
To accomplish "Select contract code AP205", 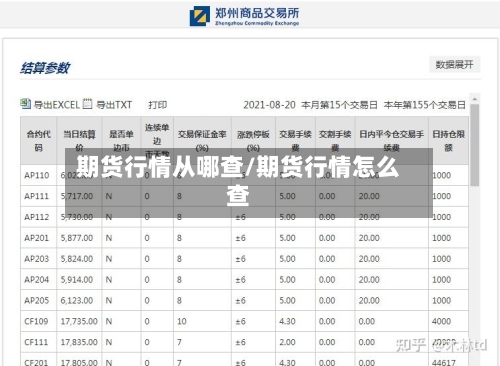I will click(37, 300).
